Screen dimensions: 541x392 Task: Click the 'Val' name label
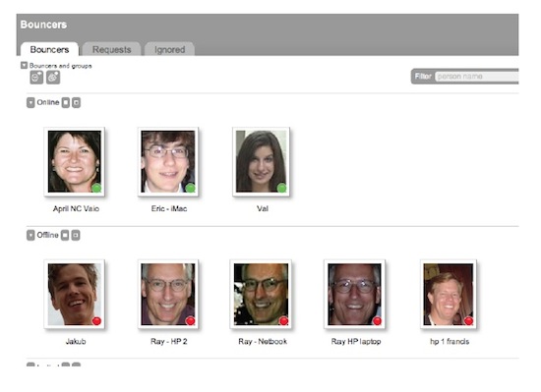(x=263, y=208)
